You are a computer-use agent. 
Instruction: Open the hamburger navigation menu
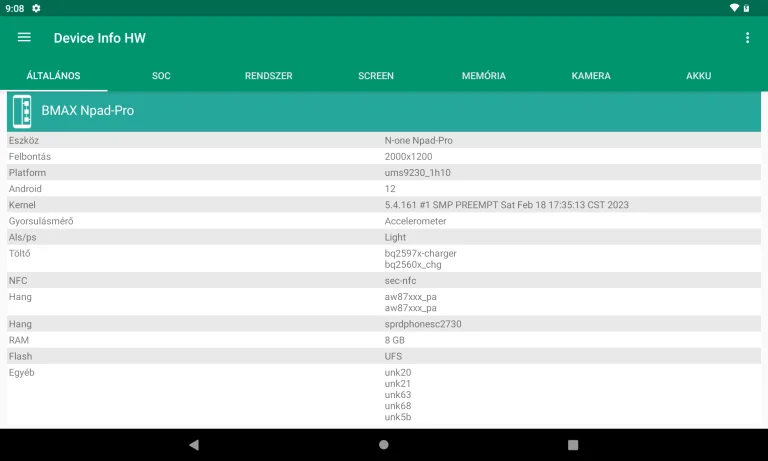[x=24, y=37]
